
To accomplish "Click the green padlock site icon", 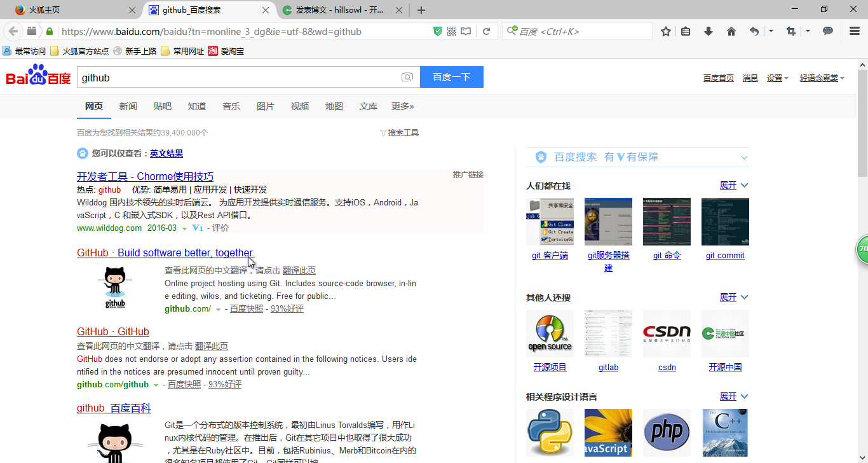I will (50, 31).
